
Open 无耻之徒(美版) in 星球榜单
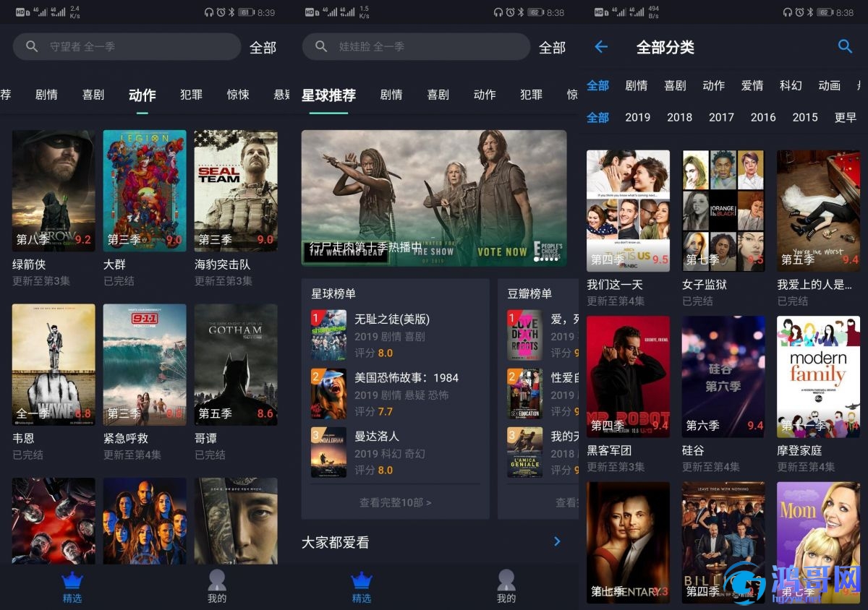coord(395,335)
